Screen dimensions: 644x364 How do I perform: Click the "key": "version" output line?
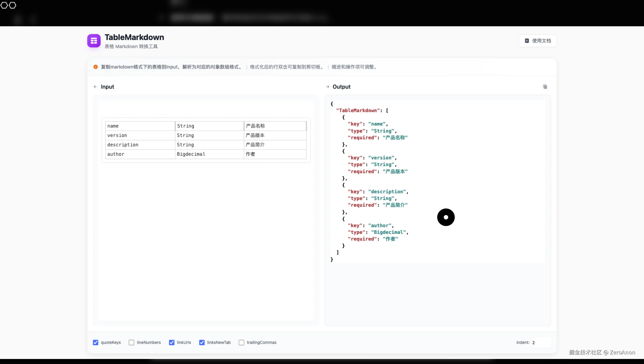pos(372,158)
